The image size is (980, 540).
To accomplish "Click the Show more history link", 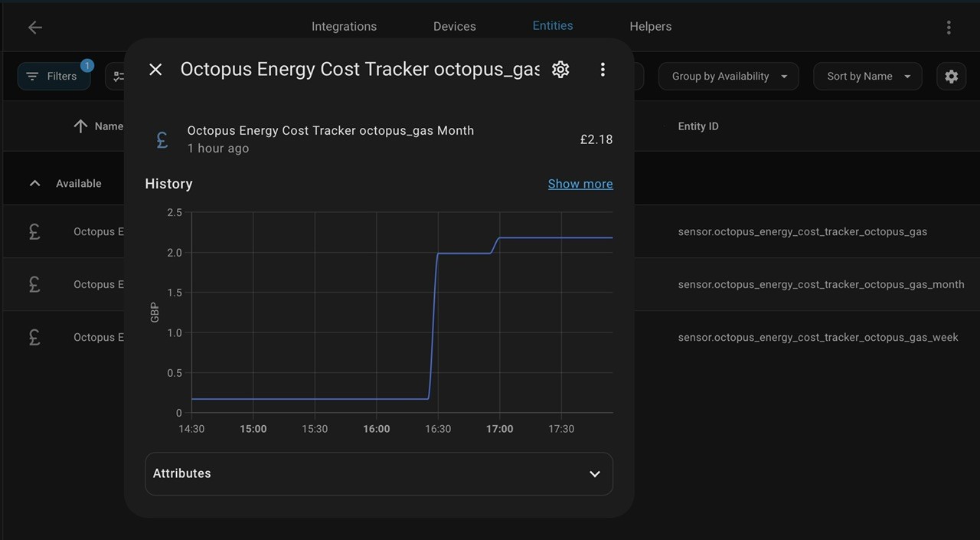I will pos(580,184).
